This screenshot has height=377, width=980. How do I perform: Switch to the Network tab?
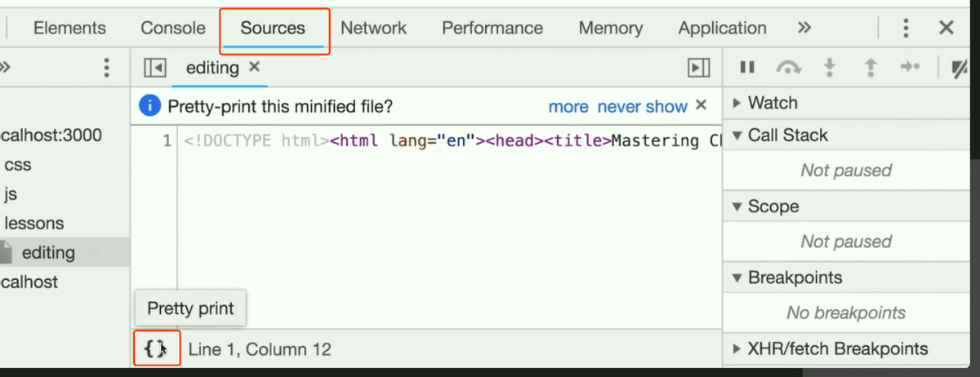(373, 28)
